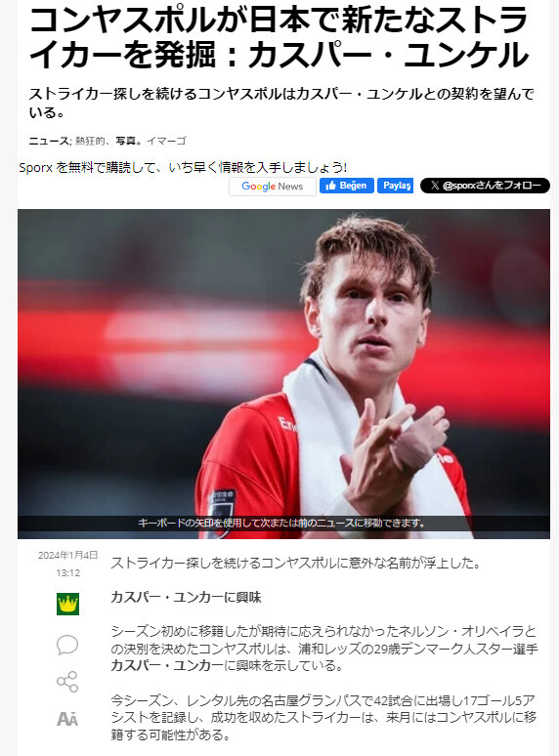Click the keyboard arrow navigation hint bar
Image resolution: width=559 pixels, height=756 pixels.
(x=283, y=524)
